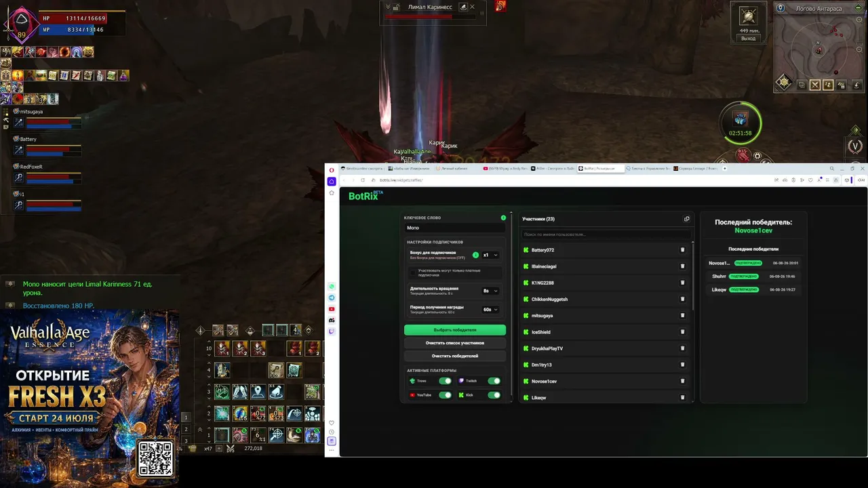Open subscriber bonus x1 dropdown
This screenshot has height=488, width=868.
pyautogui.click(x=490, y=255)
